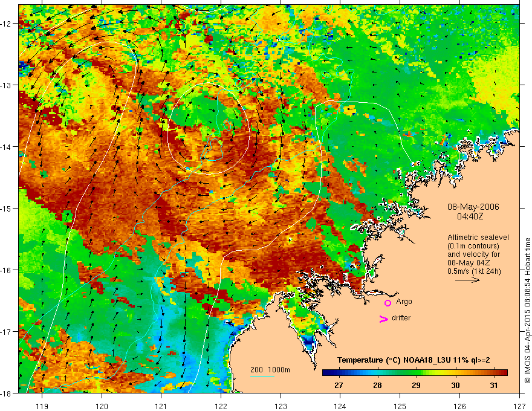The height and width of the screenshot is (411, 532).
Task: Click longitude axis label 123
Action: pos(281,406)
